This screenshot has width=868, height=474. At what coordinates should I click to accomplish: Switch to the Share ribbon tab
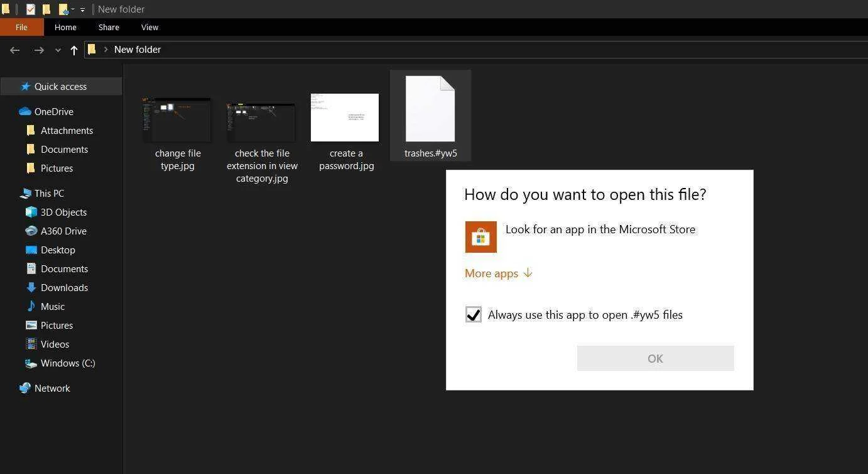click(109, 27)
